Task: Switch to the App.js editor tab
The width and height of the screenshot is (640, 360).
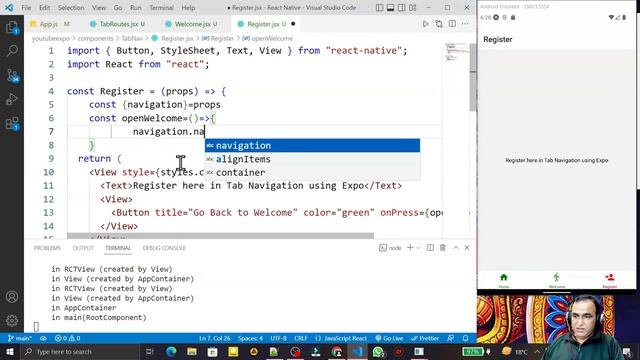Action: tap(50, 24)
